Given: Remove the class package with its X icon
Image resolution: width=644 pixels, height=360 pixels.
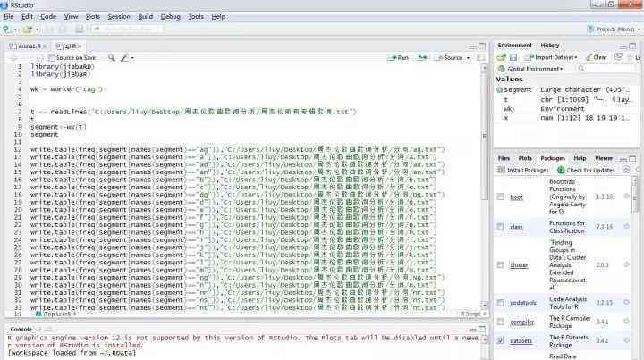Looking at the screenshot, I should tap(626, 226).
